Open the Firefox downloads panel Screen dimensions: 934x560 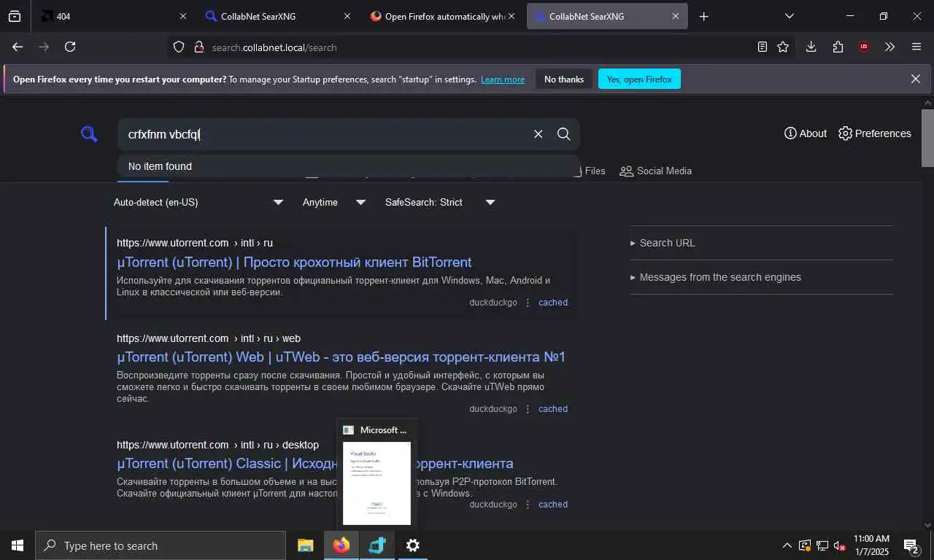pos(811,47)
